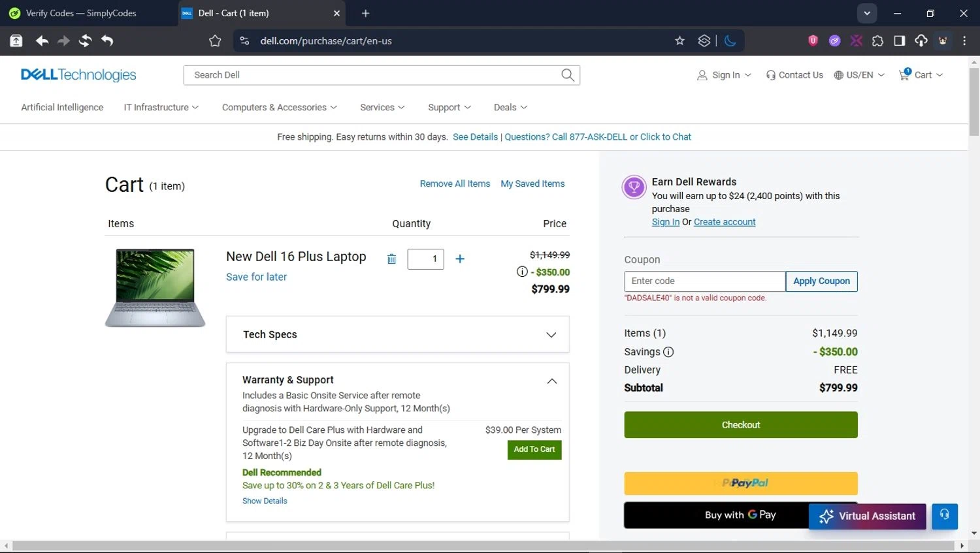Click the undo arrow toolbar icon
The width and height of the screenshot is (980, 553).
point(107,40)
